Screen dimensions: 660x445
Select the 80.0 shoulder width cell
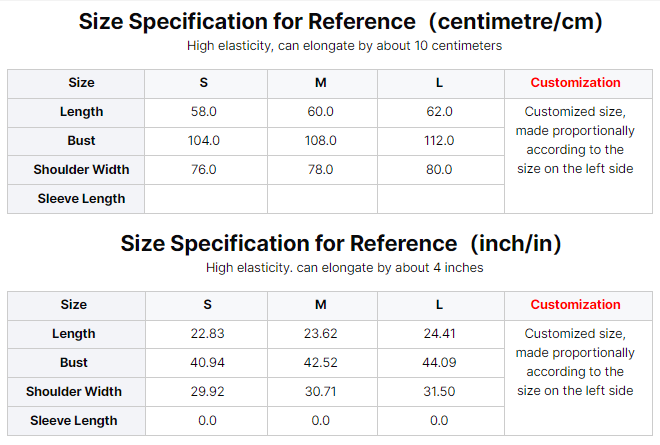[439, 170]
